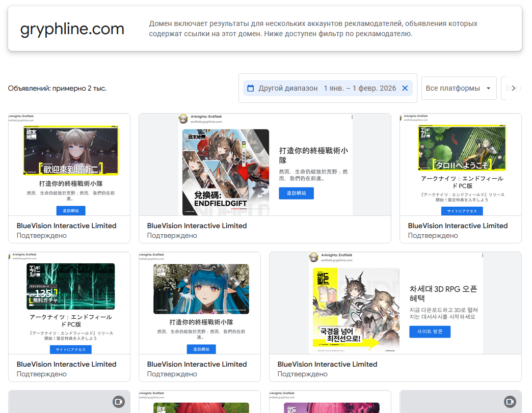Click the filter row next-arrow chevron
Image resolution: width=532 pixels, height=413 pixels.
pyautogui.click(x=513, y=88)
